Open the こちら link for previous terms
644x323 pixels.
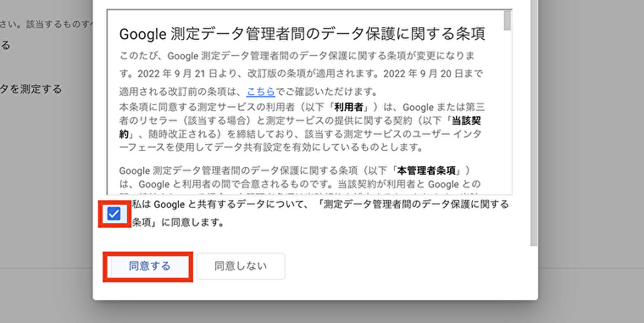pos(260,92)
